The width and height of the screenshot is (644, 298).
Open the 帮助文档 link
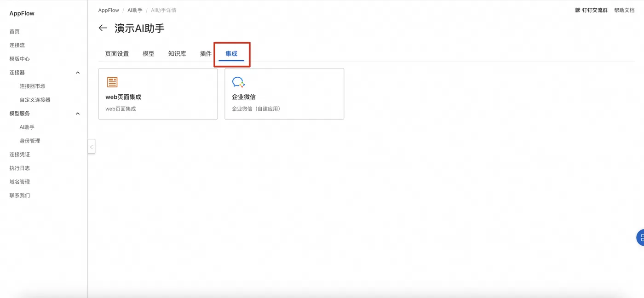(x=624, y=10)
